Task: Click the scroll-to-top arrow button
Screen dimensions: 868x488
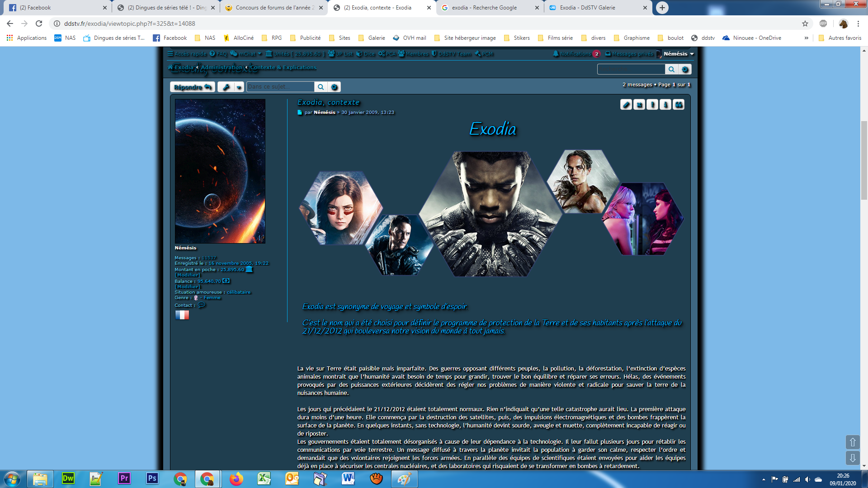Action: (x=853, y=442)
